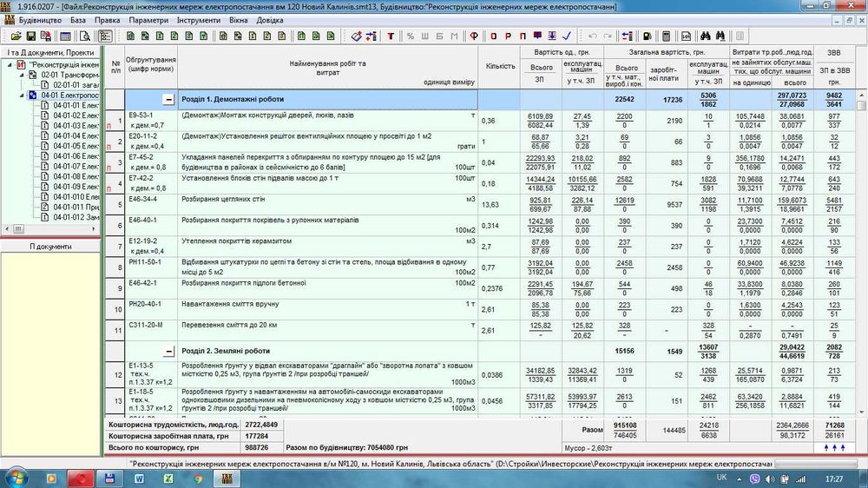
Task: Collapse Розділ 1. Демонтажні роботи section
Action: (x=168, y=100)
